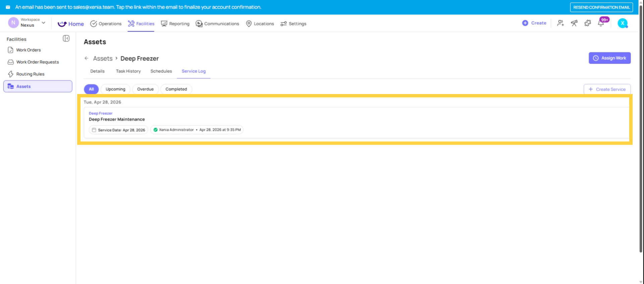Image resolution: width=644 pixels, height=284 pixels.
Task: Select the Upcoming filter chip
Action: (115, 89)
